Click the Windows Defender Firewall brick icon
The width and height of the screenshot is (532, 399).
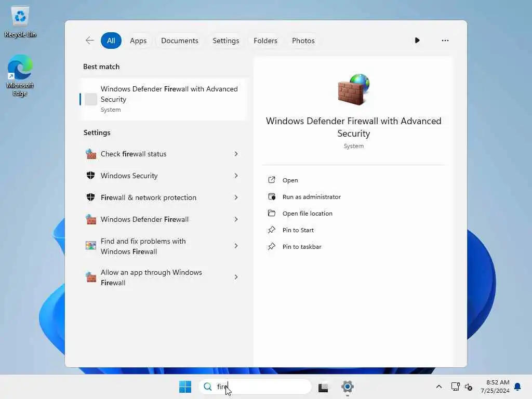[90, 219]
